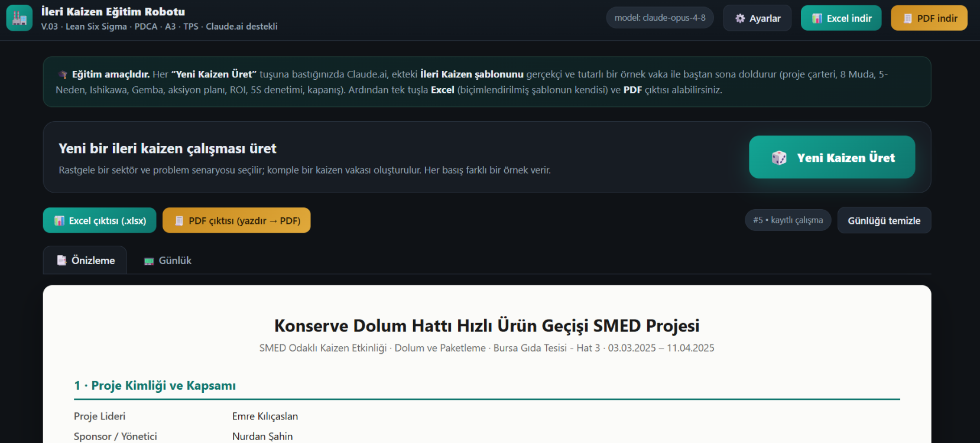Generate a new kaizen with Yeni Kaizen Üret
This screenshot has width=980, height=443.
point(832,157)
